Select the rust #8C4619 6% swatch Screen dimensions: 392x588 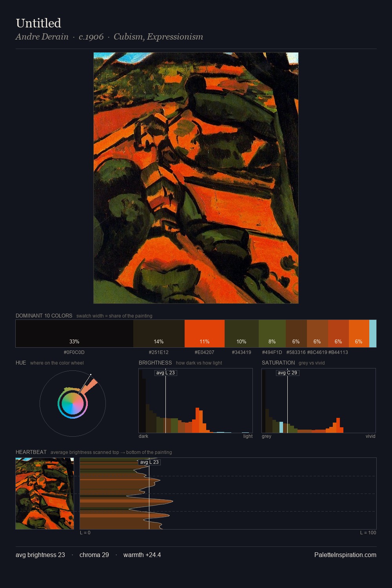click(318, 334)
